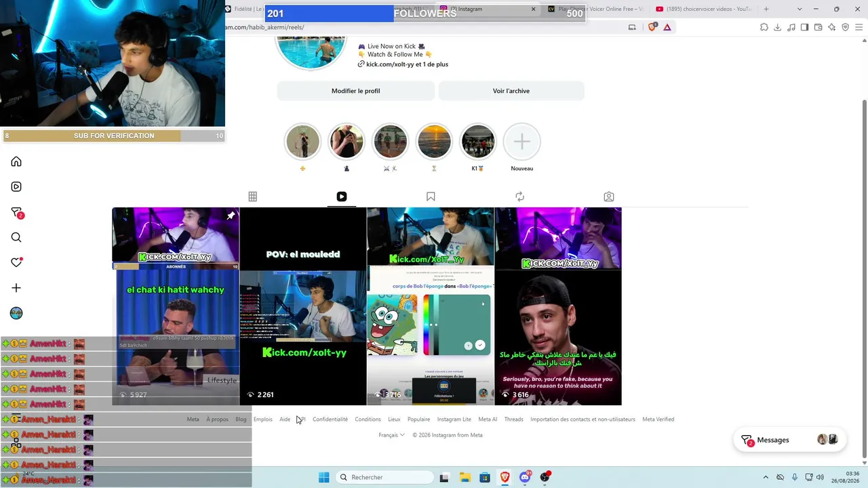Add a new highlight with Nouveau
868x488 pixels.
(x=521, y=142)
